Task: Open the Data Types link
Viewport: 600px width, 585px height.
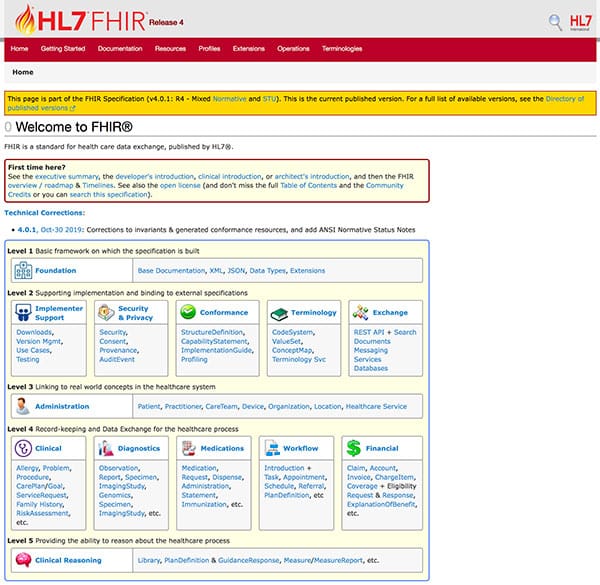Action: click(x=267, y=271)
